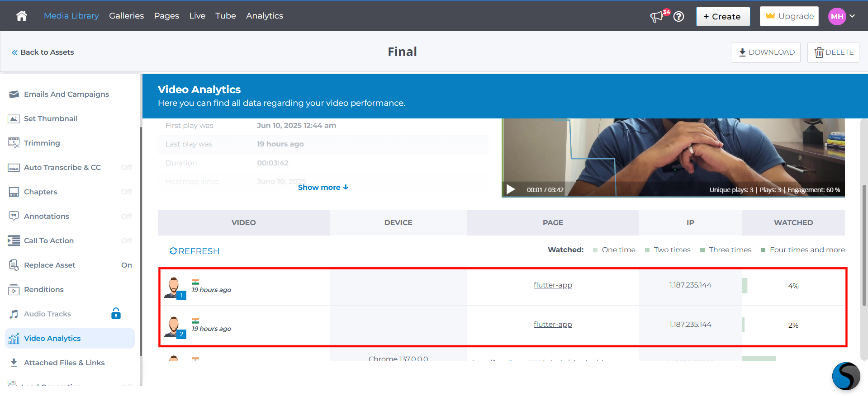Image resolution: width=868 pixels, height=396 pixels.
Task: Click the Chapters icon
Action: click(14, 192)
